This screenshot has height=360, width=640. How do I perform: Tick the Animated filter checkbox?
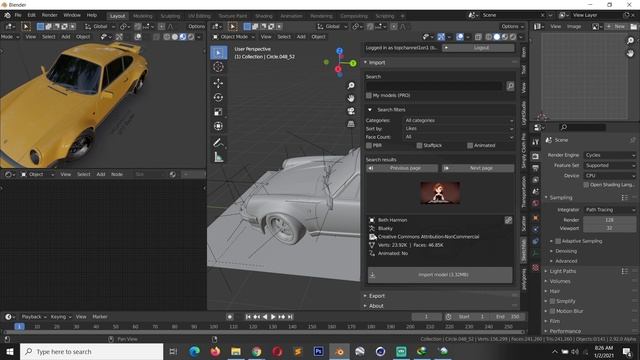(470, 145)
